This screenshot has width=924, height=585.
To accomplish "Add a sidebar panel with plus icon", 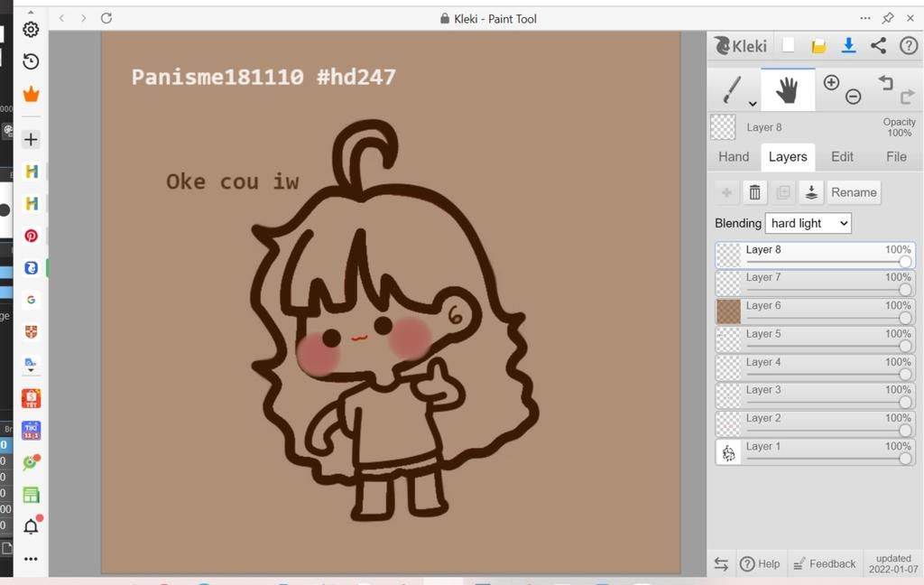I will [x=31, y=140].
